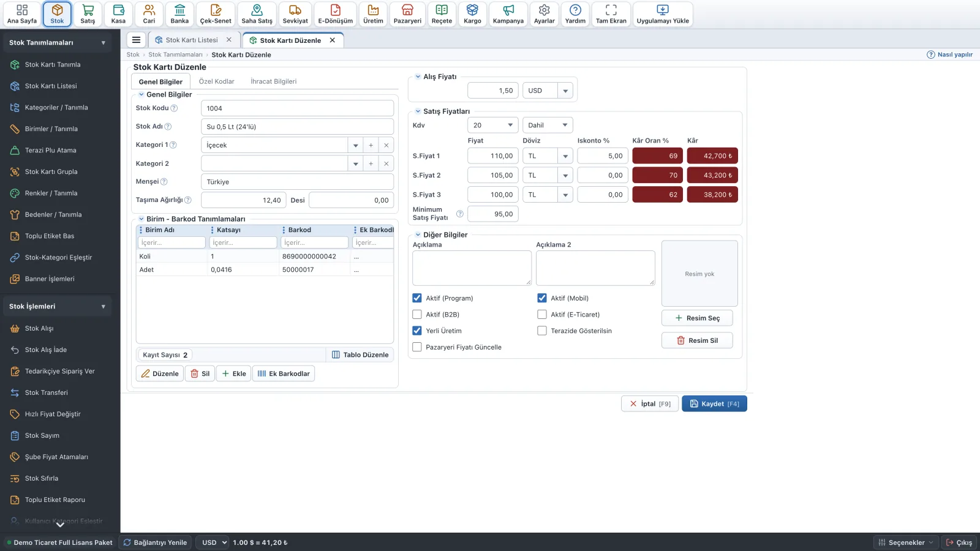Open the Kdv rate 20 dropdown
This screenshot has height=551, width=980.
pyautogui.click(x=492, y=125)
